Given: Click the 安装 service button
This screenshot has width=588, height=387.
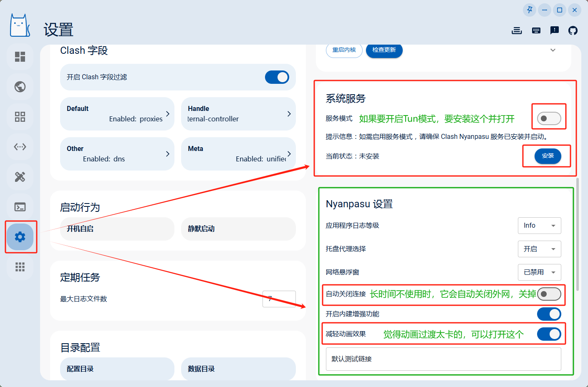Looking at the screenshot, I should pos(548,156).
